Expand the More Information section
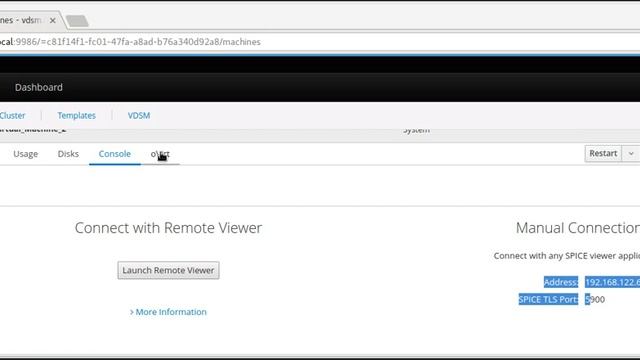The width and height of the screenshot is (640, 360). point(168,312)
